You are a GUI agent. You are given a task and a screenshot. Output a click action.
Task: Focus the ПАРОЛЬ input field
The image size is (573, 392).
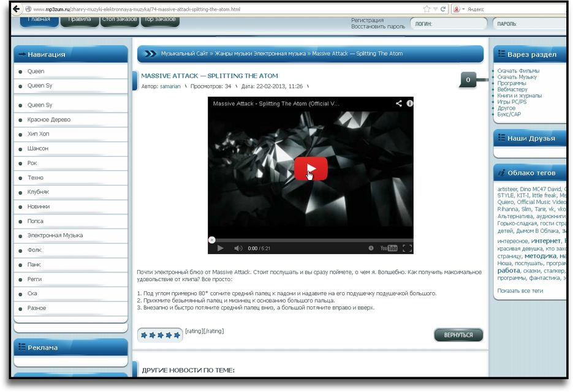529,24
